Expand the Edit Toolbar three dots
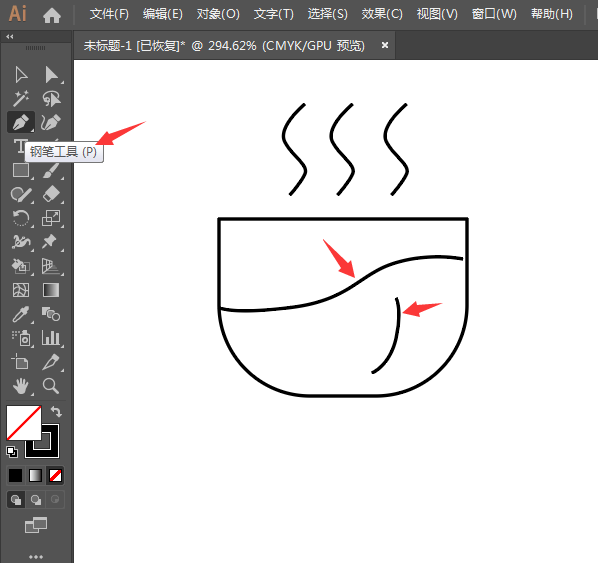This screenshot has height=563, width=598. 36,557
